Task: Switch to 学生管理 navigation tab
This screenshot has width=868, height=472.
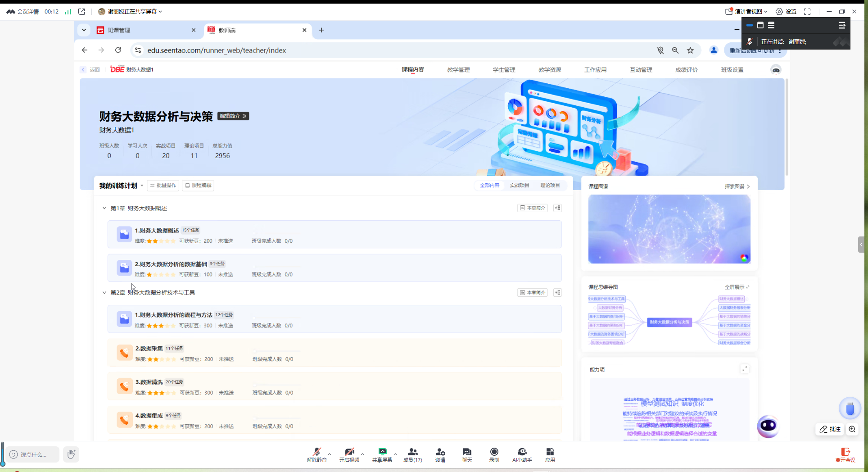Action: (x=504, y=70)
